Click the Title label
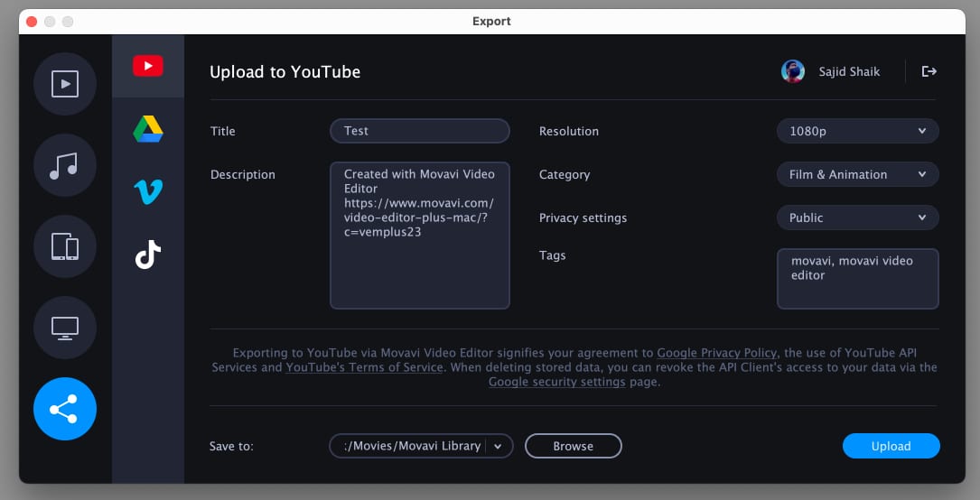The image size is (980, 500). click(223, 131)
